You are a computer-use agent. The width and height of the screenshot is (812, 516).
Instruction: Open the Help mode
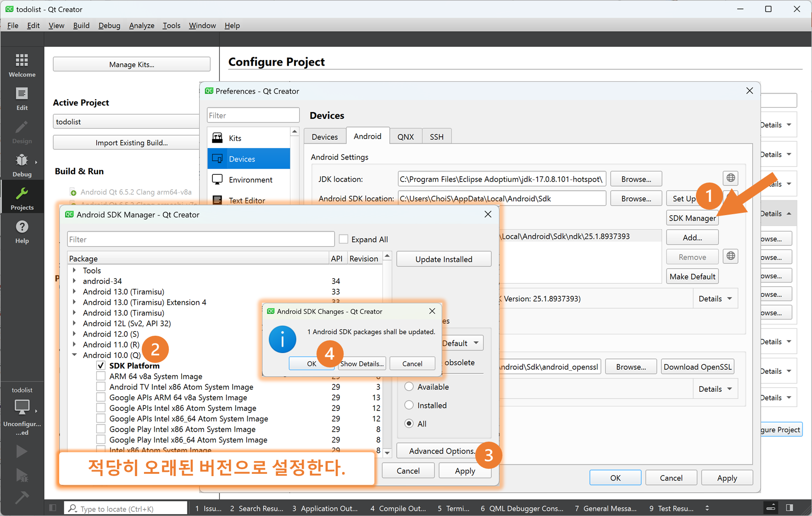[x=22, y=232]
